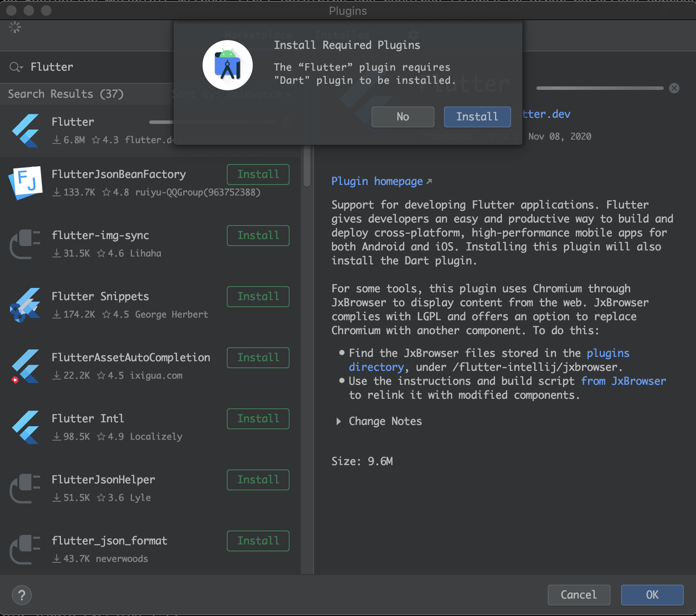Image resolution: width=696 pixels, height=616 pixels.
Task: Click the 'Install Required Plugins' dialog title
Action: click(347, 45)
